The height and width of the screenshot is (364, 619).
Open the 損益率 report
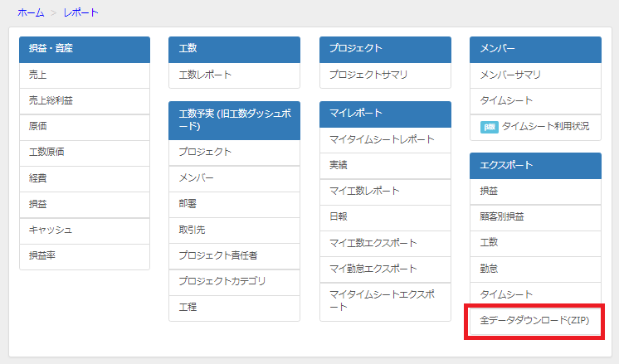[42, 255]
